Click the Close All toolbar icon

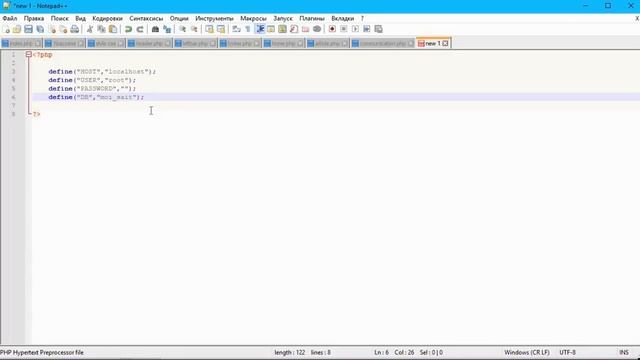pyautogui.click(x=63, y=29)
